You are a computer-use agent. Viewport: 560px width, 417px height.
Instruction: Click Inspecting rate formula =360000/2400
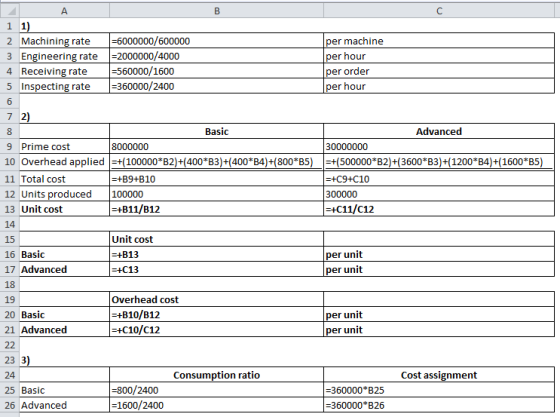coord(216,86)
